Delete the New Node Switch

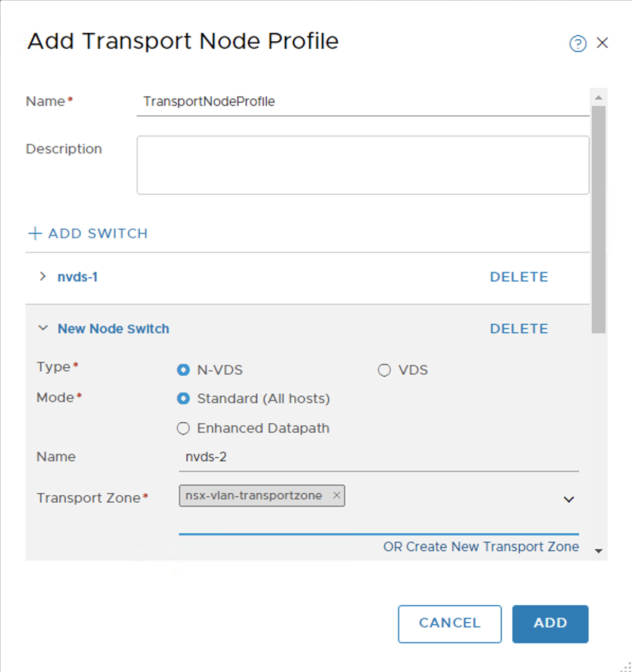(x=519, y=328)
